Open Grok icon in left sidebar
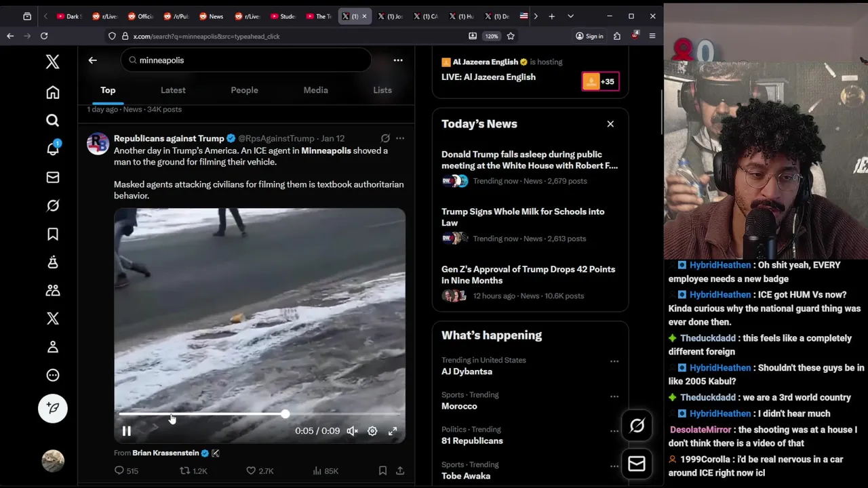Viewport: 868px width, 488px height. point(53,205)
